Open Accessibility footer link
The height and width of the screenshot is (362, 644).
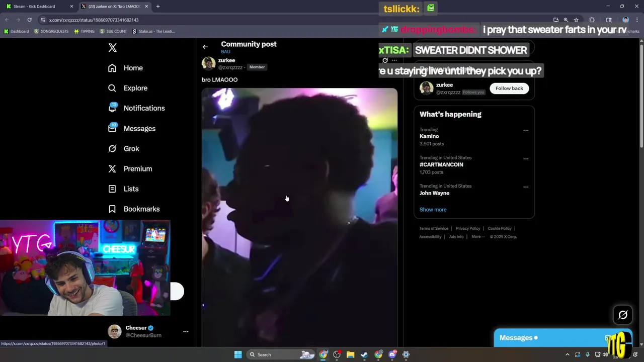pos(430,237)
